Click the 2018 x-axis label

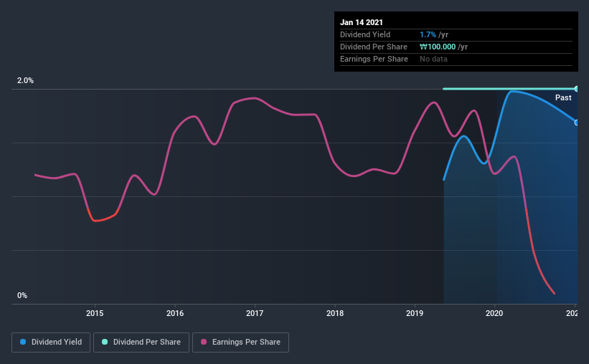tap(335, 313)
